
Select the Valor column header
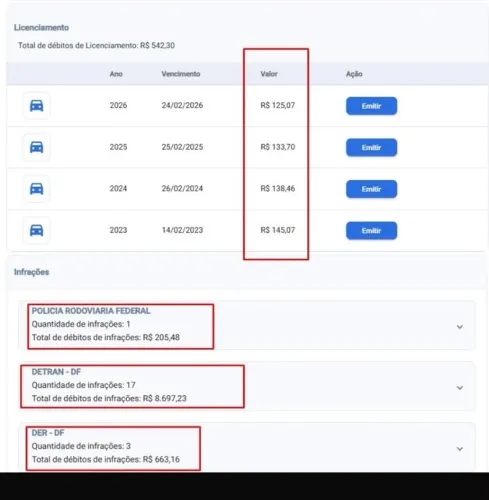269,74
